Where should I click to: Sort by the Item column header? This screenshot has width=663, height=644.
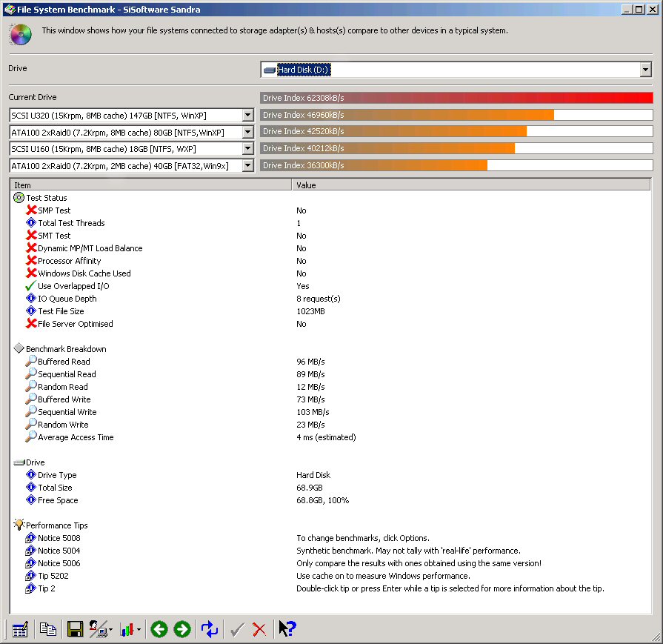pos(150,185)
